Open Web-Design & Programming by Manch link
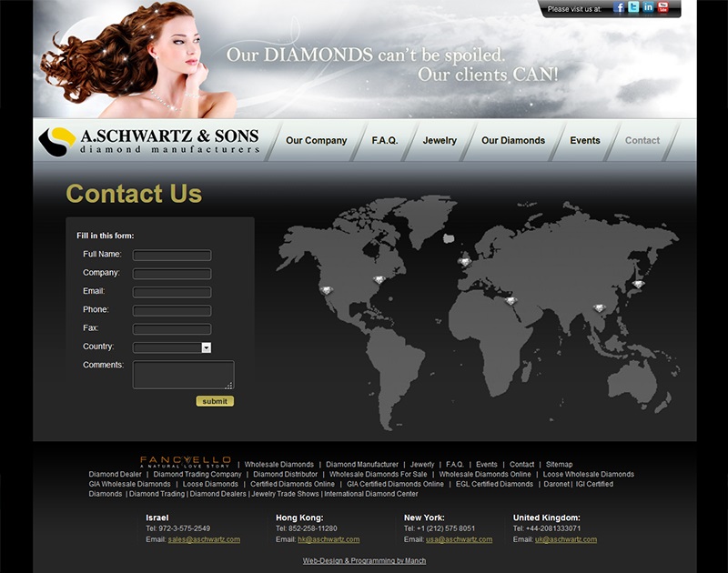Screen dimensions: 728x573 point(364,561)
